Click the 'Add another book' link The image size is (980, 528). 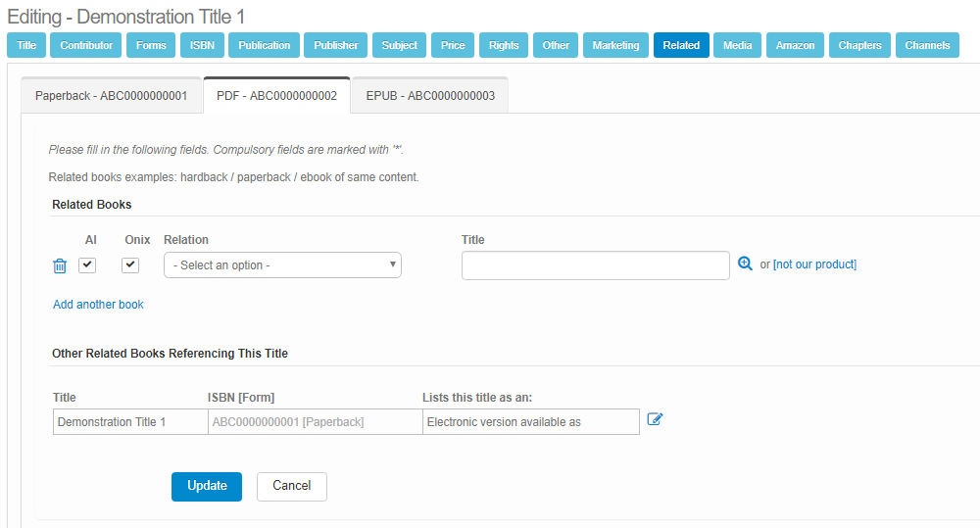point(98,305)
